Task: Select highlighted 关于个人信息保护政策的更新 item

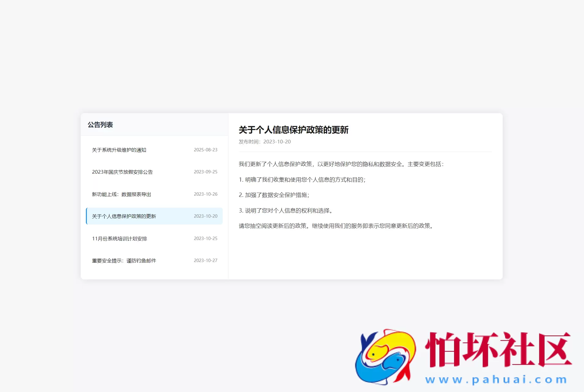Action: (x=124, y=216)
